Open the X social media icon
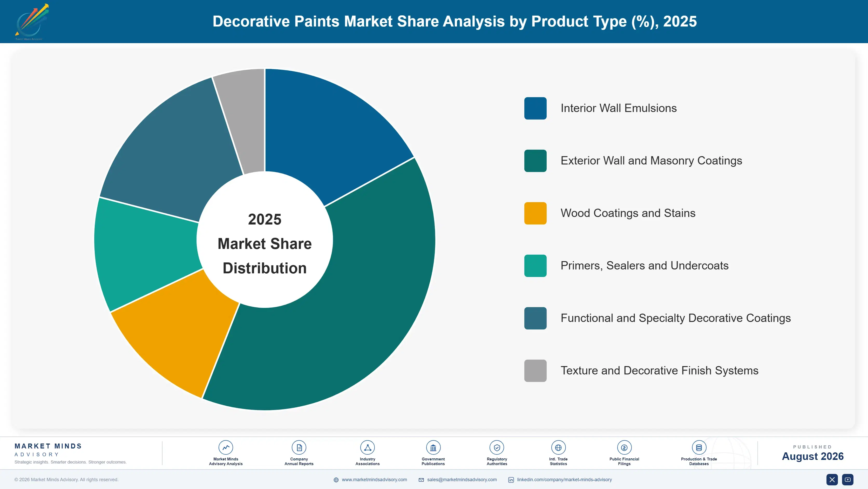Image resolution: width=868 pixels, height=489 pixels. point(832,480)
